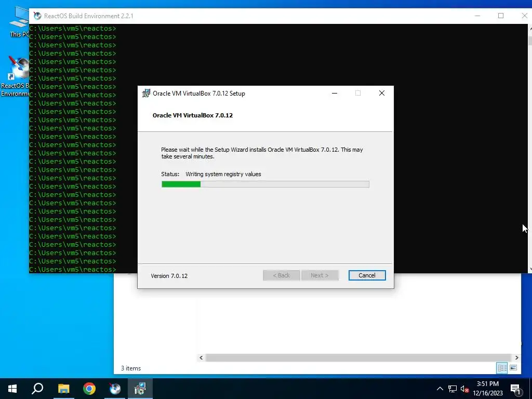532x399 pixels.
Task: Show hidden system tray icons
Action: tap(440, 389)
